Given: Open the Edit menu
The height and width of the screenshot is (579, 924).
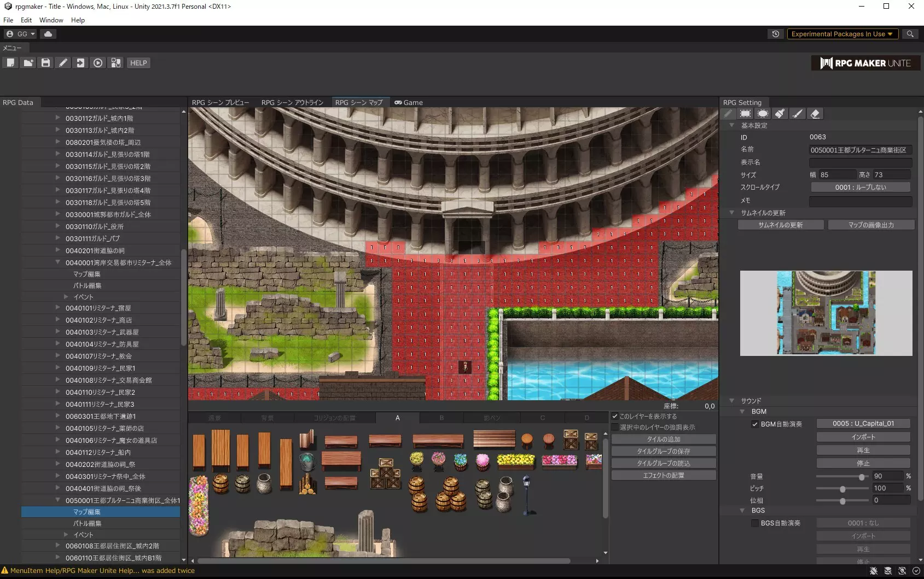Looking at the screenshot, I should (x=26, y=20).
